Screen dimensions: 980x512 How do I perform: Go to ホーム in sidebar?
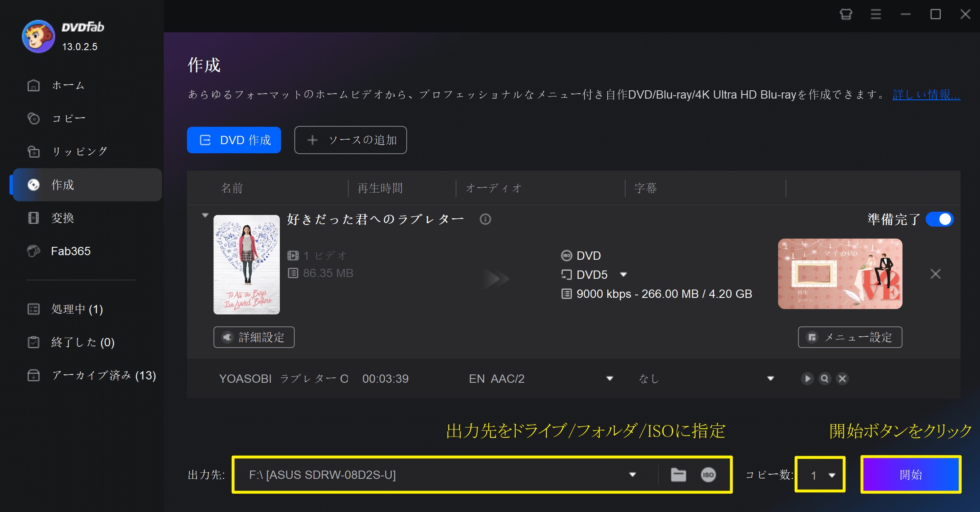(x=87, y=85)
